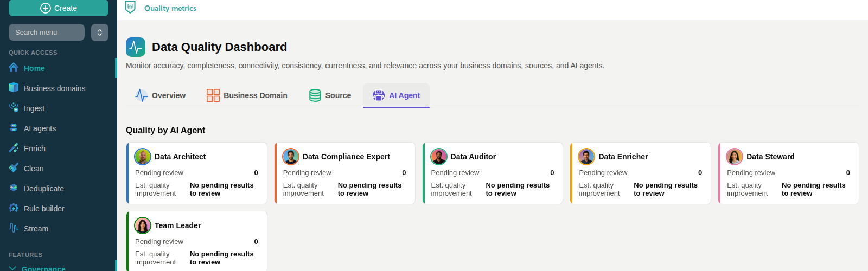This screenshot has height=271, width=868.
Task: Click the Data Auditor avatar
Action: tap(439, 157)
